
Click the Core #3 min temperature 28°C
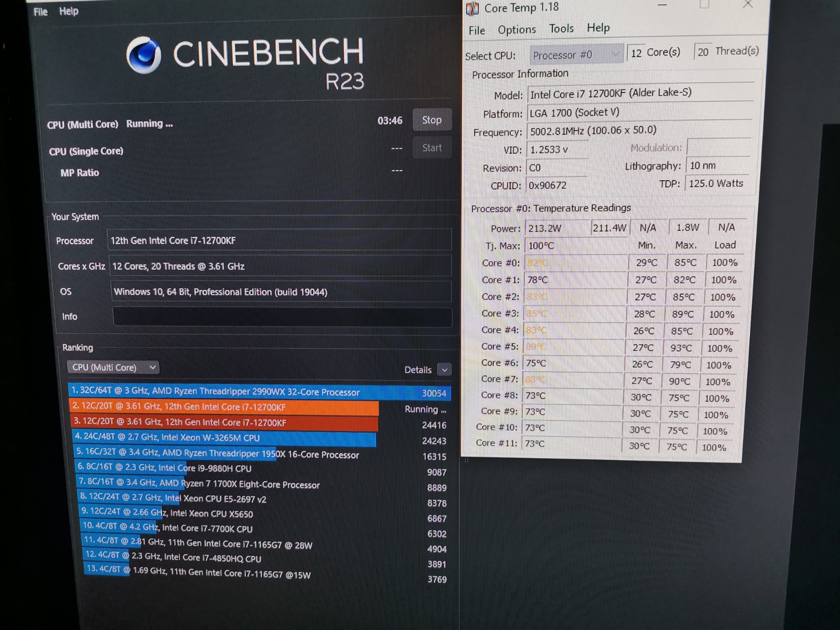tap(645, 314)
